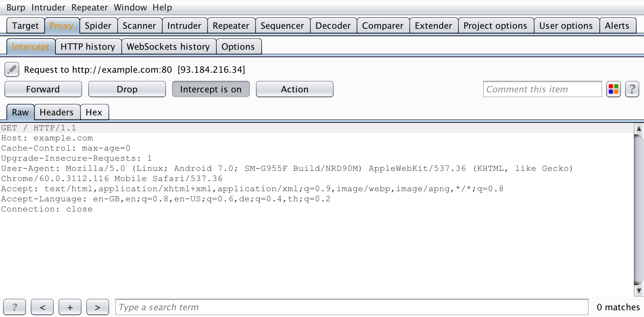Go to next search match
This screenshot has width=644, height=317.
(98, 307)
